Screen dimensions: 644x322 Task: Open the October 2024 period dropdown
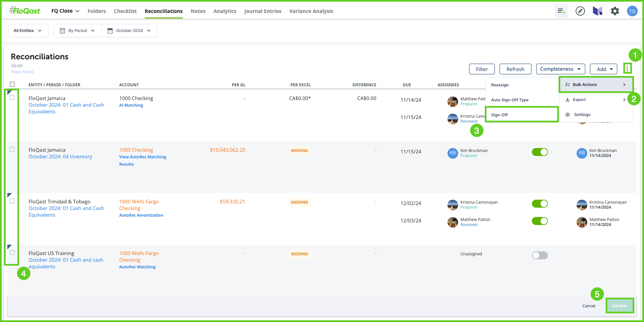(129, 31)
